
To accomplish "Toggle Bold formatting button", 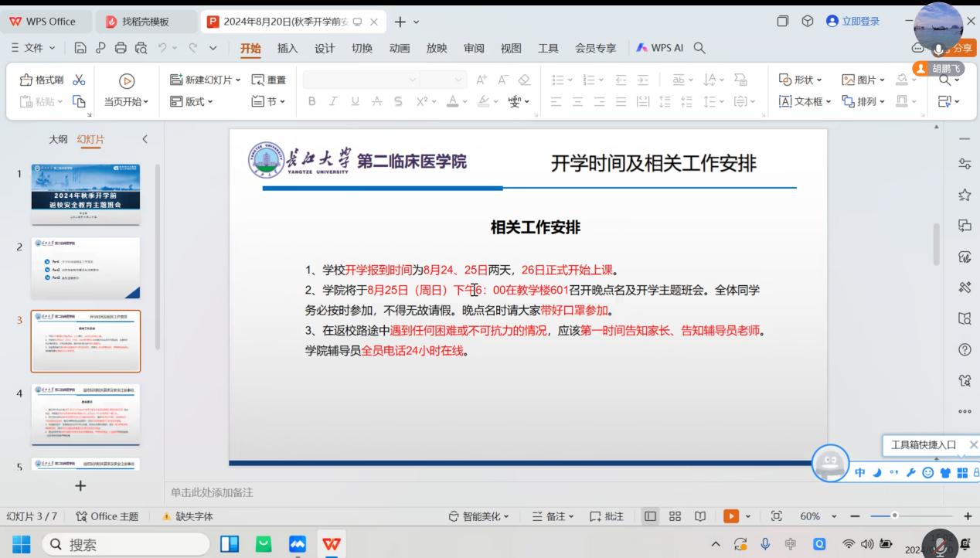I will coord(312,101).
